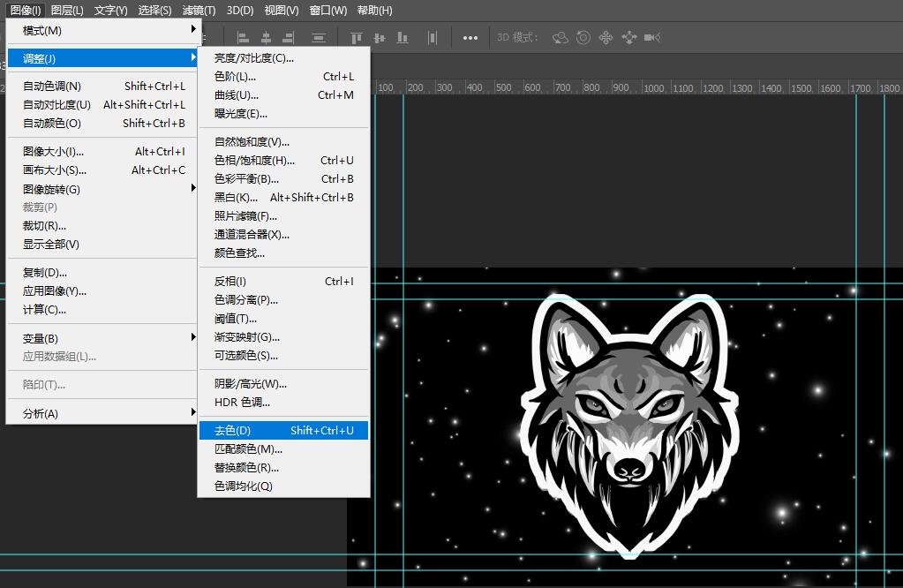Apply 色调均化(Q) to the image

coord(284,486)
